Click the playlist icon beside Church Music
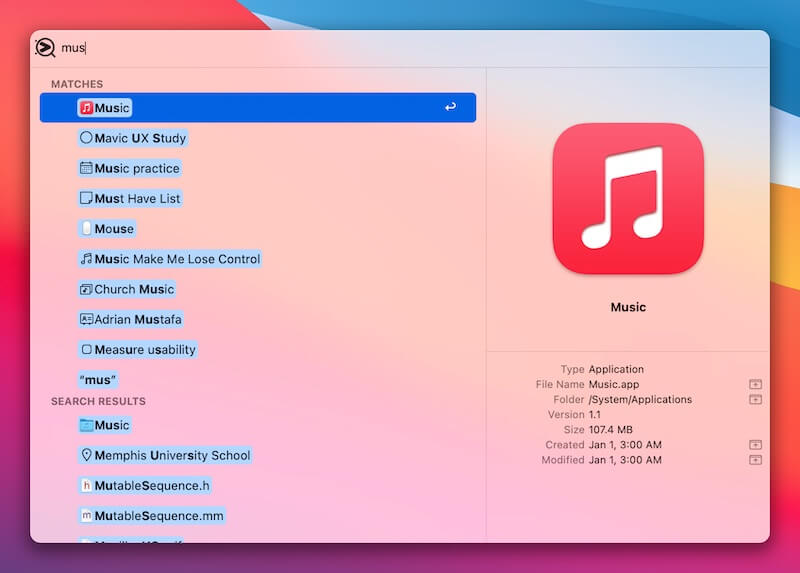 pos(86,289)
